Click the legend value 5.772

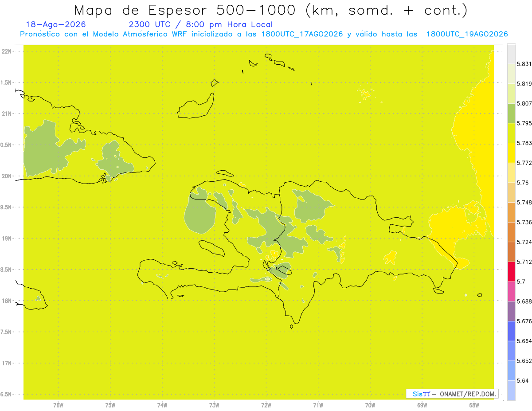pyautogui.click(x=524, y=163)
